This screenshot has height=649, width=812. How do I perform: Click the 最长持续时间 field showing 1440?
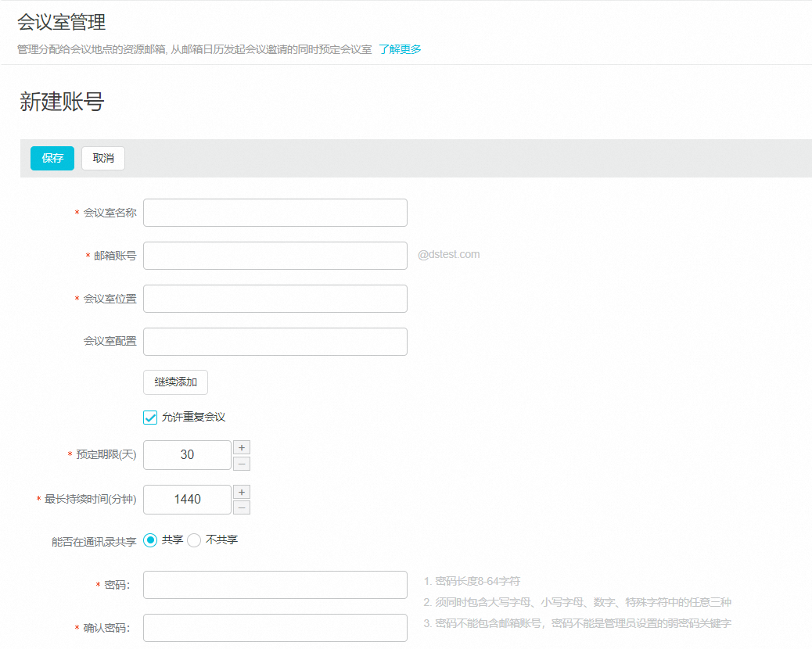(x=187, y=500)
